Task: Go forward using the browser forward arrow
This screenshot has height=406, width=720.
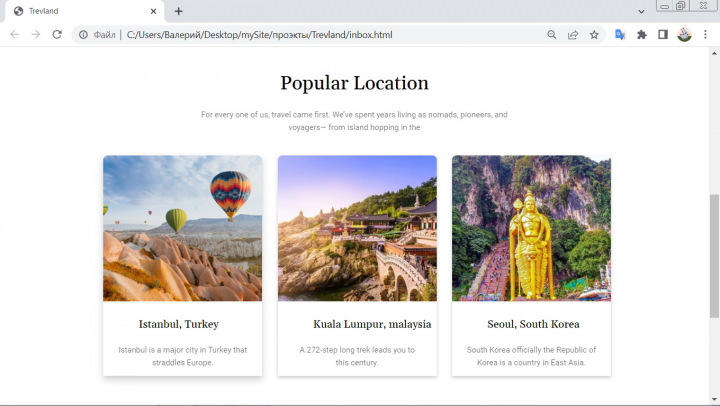Action: tap(36, 34)
